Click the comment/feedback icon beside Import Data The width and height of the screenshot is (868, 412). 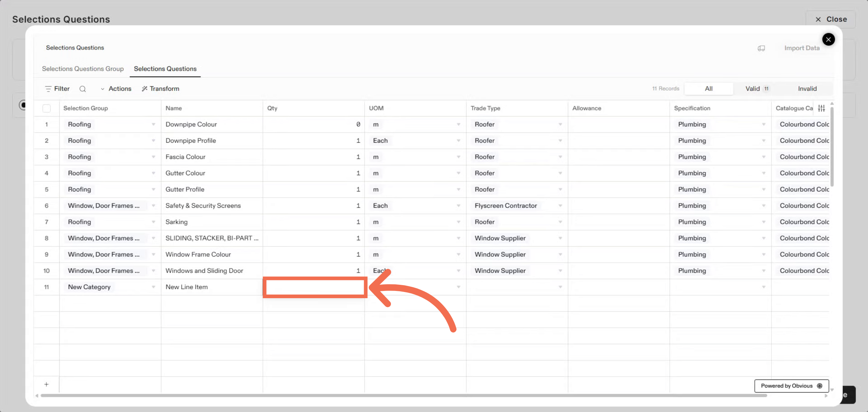tap(761, 48)
